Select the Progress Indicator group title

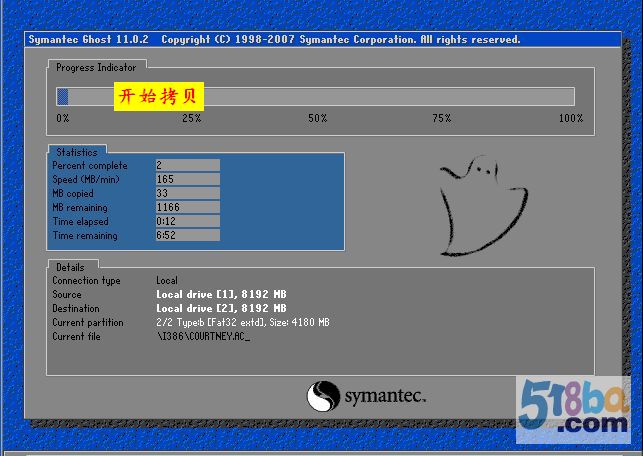pos(96,67)
